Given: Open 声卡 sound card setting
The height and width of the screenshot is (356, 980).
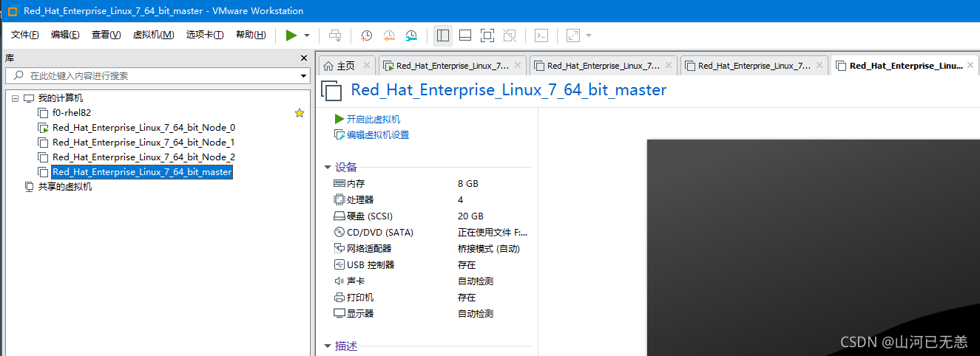Looking at the screenshot, I should pos(356,281).
